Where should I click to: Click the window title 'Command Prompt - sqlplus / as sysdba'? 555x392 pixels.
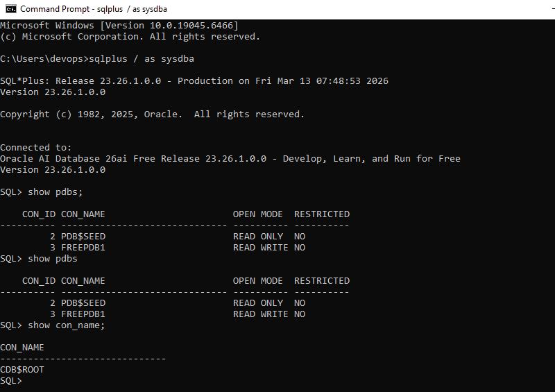(x=94, y=9)
